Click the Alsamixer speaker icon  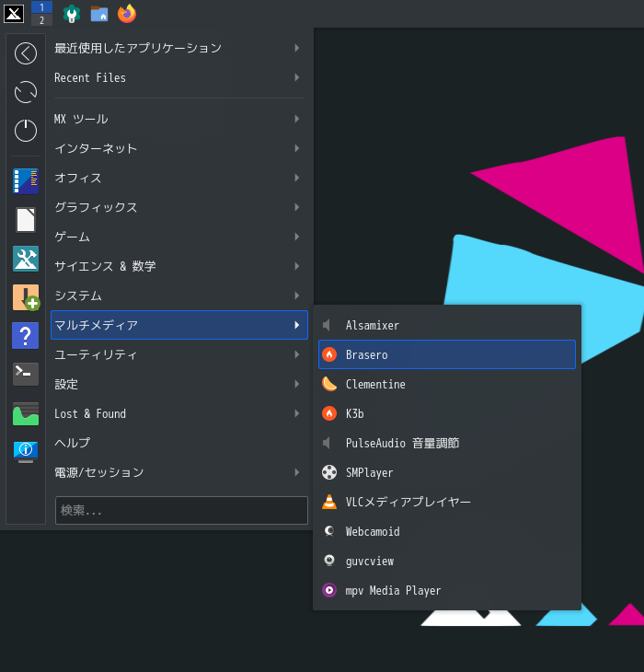327,325
